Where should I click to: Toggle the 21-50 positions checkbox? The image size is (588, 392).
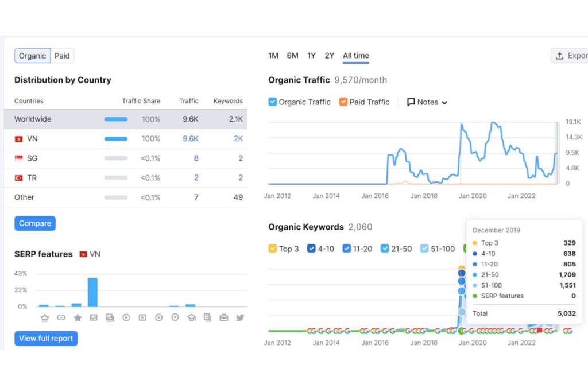(x=385, y=249)
